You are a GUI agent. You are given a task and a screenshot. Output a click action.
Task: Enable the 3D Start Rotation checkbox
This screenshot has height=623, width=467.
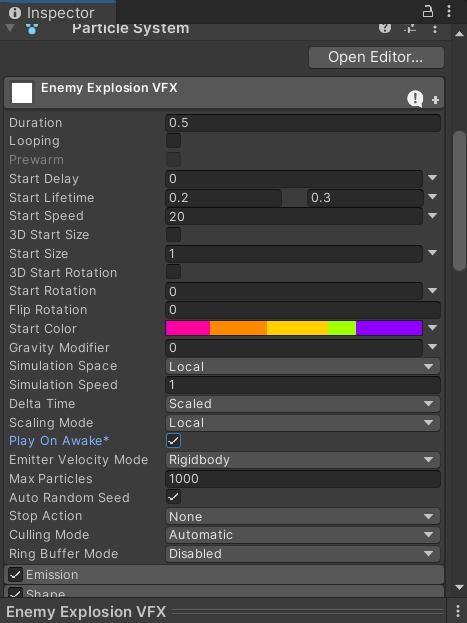coord(173,272)
